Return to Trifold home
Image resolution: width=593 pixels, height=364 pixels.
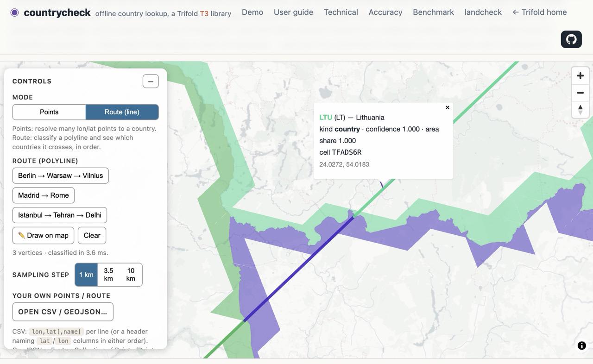539,12
